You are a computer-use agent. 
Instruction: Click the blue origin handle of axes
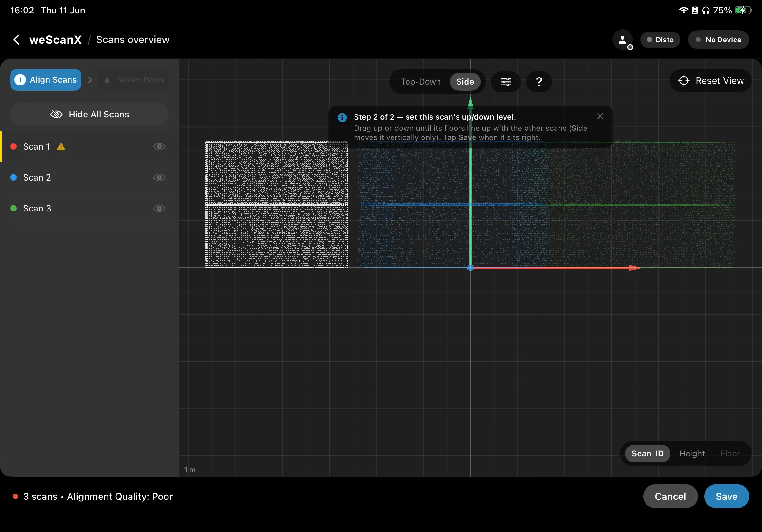tap(470, 268)
